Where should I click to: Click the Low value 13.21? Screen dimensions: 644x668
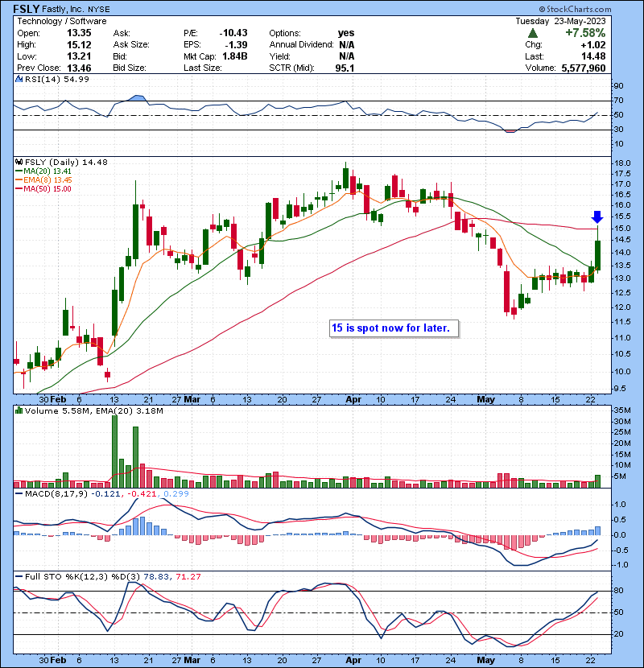(79, 56)
